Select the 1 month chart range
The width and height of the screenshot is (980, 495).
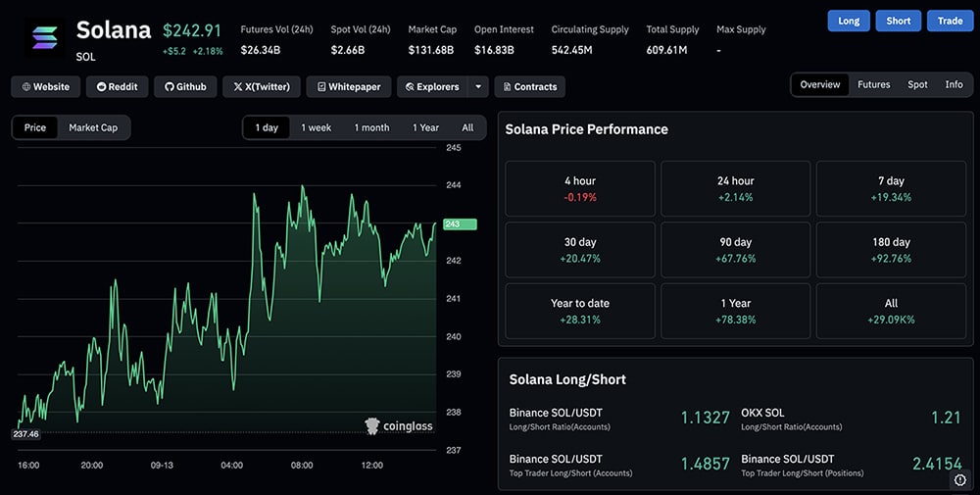click(x=371, y=127)
